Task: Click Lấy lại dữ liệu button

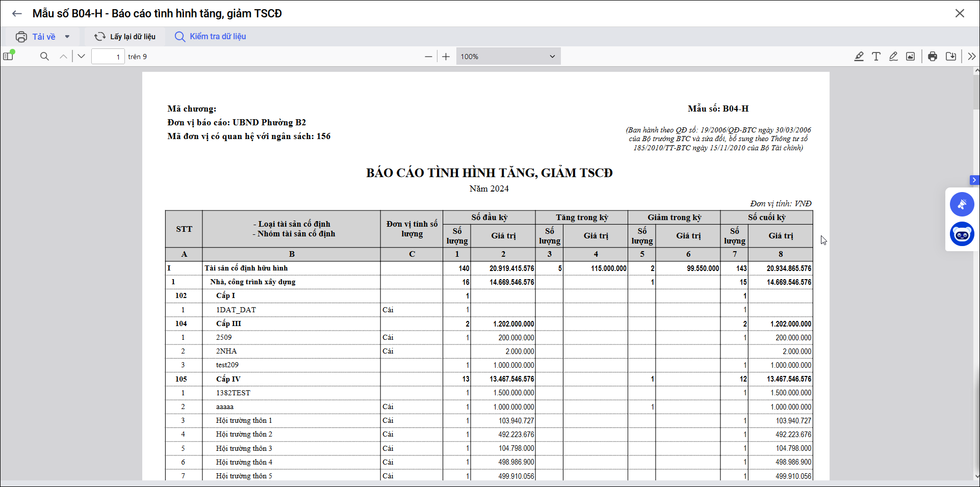Action: (125, 37)
